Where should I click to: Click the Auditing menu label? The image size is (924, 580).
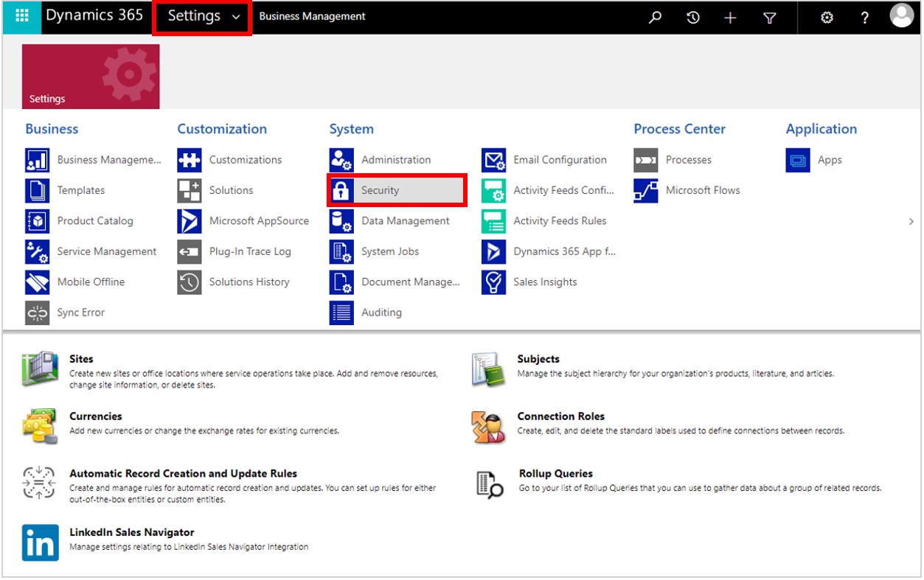[x=381, y=312]
